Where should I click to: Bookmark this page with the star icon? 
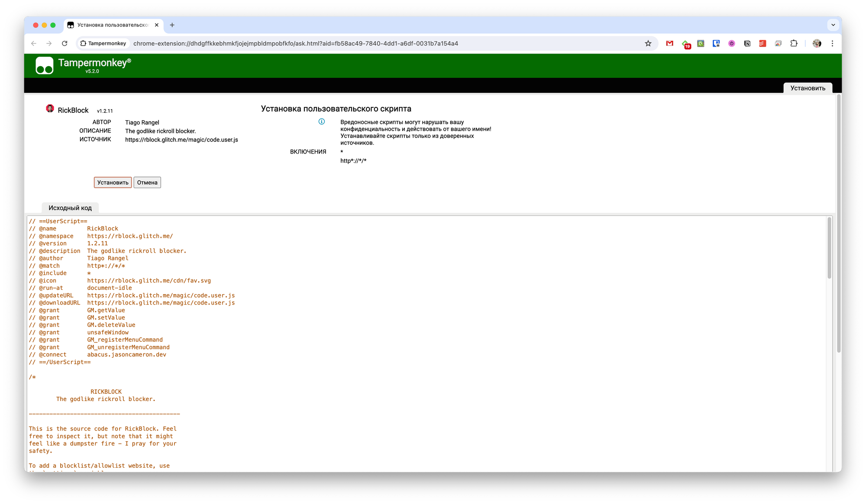pyautogui.click(x=648, y=43)
